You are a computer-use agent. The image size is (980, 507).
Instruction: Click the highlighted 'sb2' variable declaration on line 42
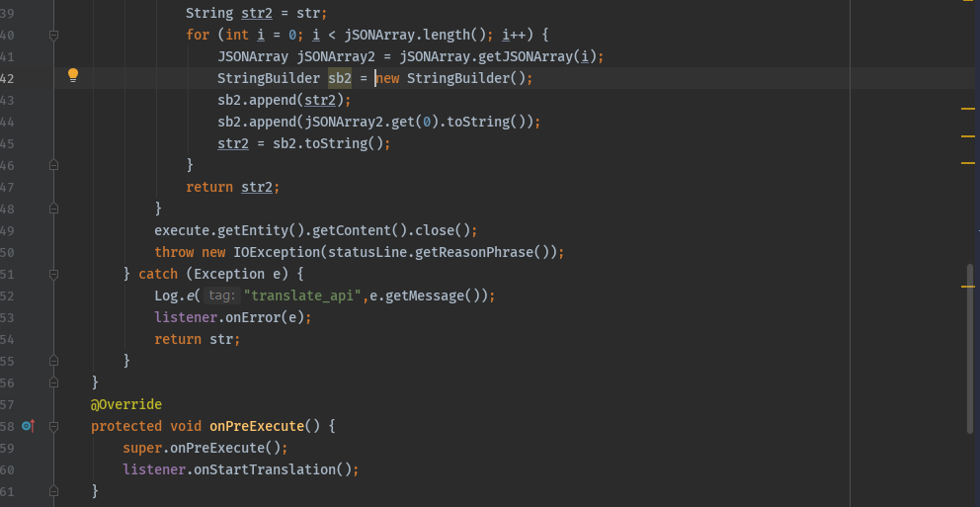[x=340, y=79]
